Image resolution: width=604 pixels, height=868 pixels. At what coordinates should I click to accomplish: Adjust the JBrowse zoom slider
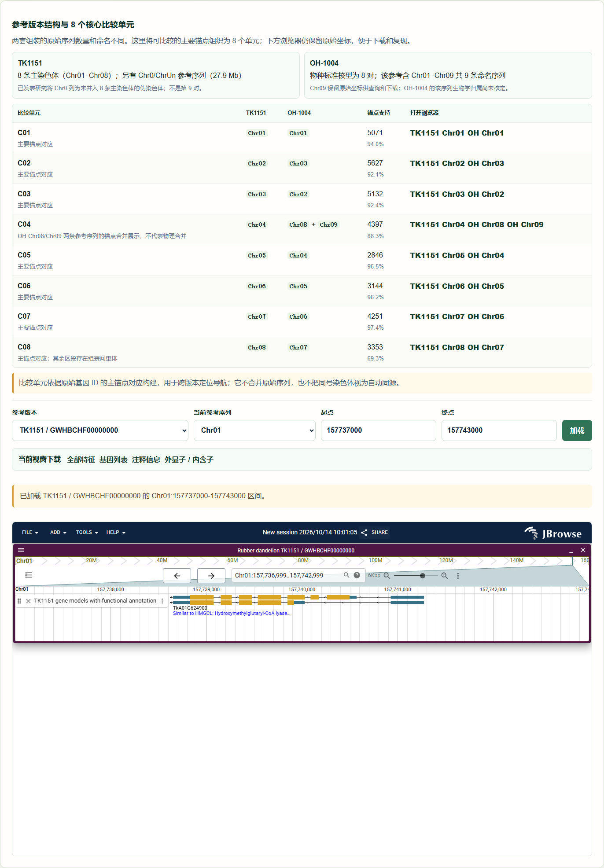tap(416, 575)
